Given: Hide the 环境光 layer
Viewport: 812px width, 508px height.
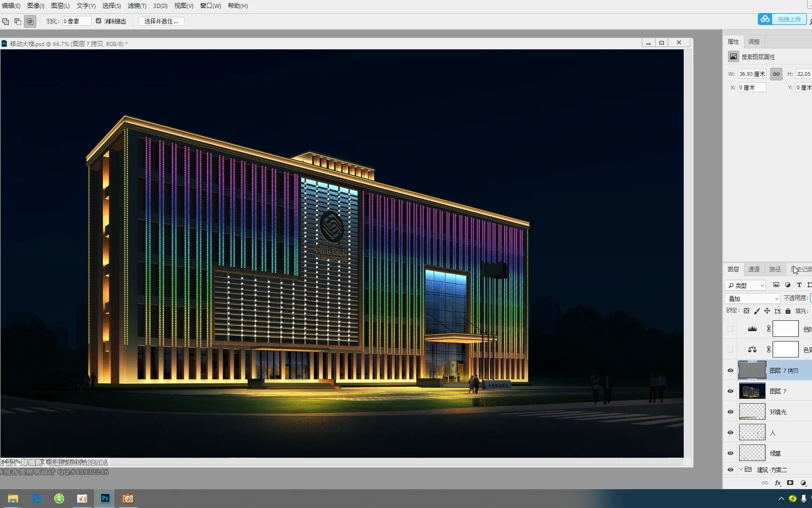Looking at the screenshot, I should pos(730,412).
